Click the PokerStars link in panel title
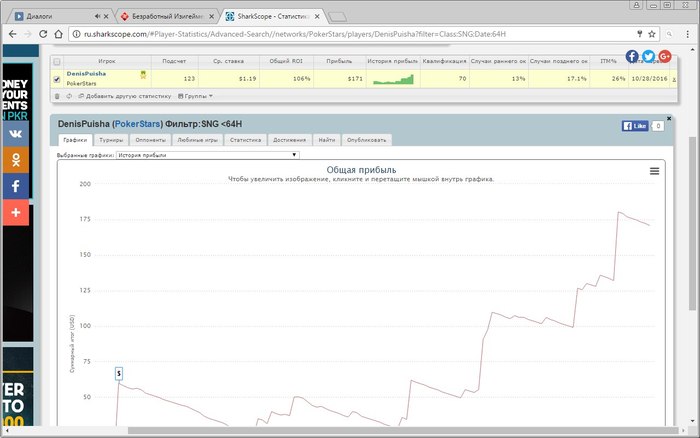 138,124
